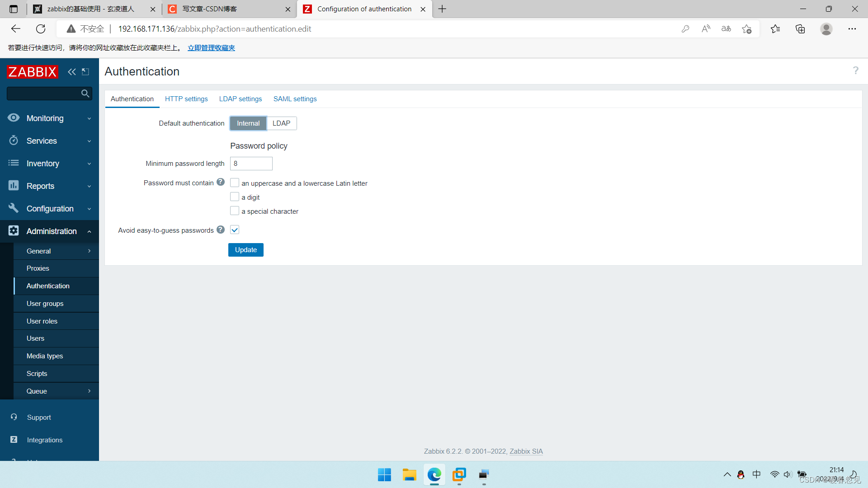The height and width of the screenshot is (488, 868).
Task: Enable uppercase and lowercase Latin letter checkbox
Action: click(x=235, y=183)
